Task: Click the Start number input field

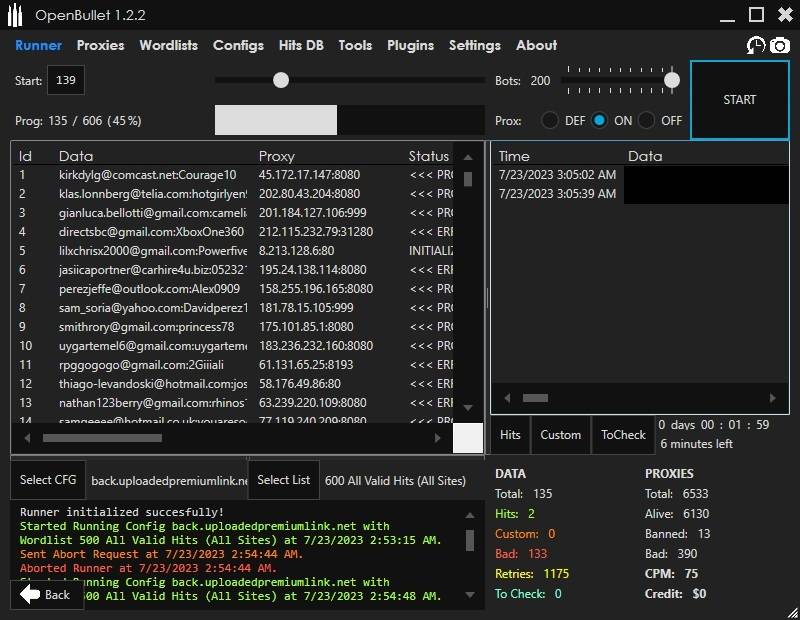Action: click(x=66, y=80)
